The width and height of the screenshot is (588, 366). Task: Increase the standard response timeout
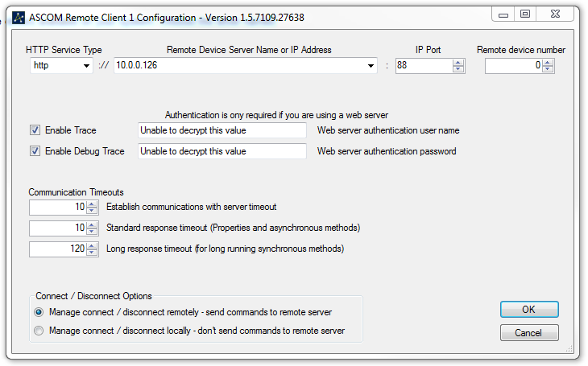92,224
